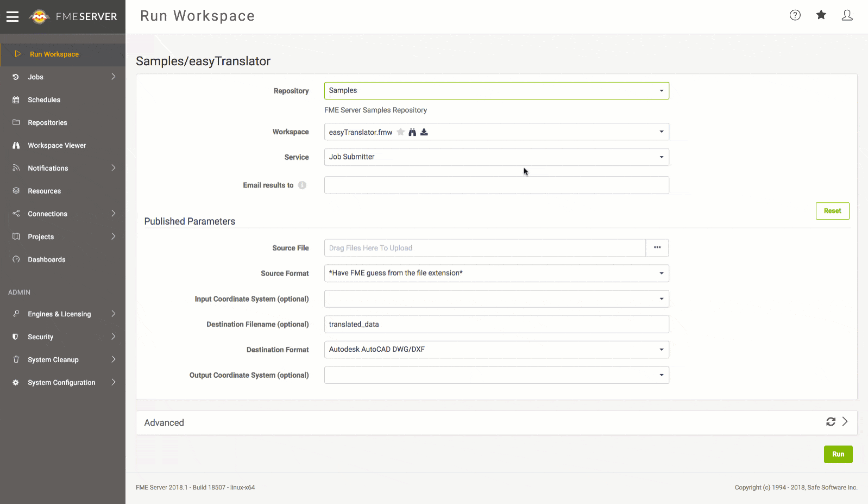868x504 pixels.
Task: Expand System Configuration submenu chevron
Action: (114, 382)
